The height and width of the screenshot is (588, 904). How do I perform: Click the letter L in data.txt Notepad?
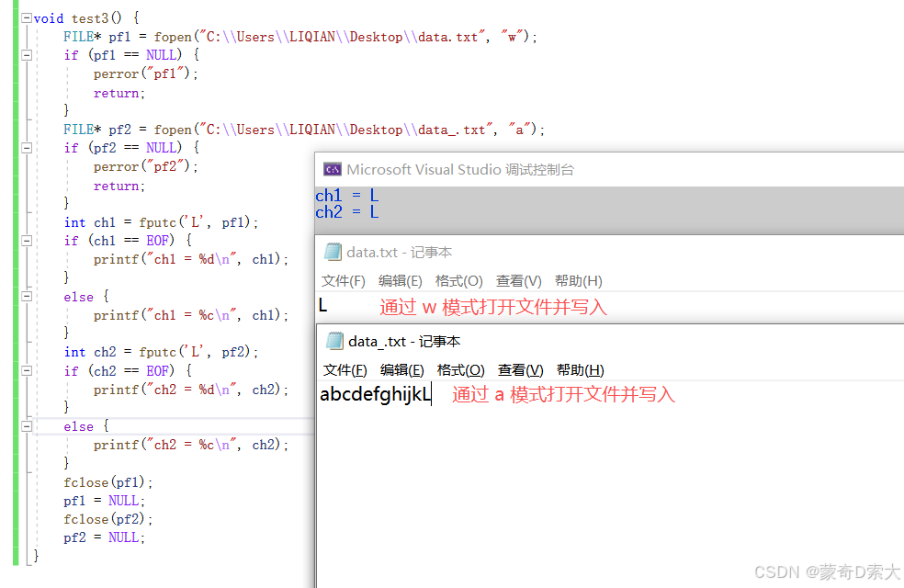click(322, 306)
